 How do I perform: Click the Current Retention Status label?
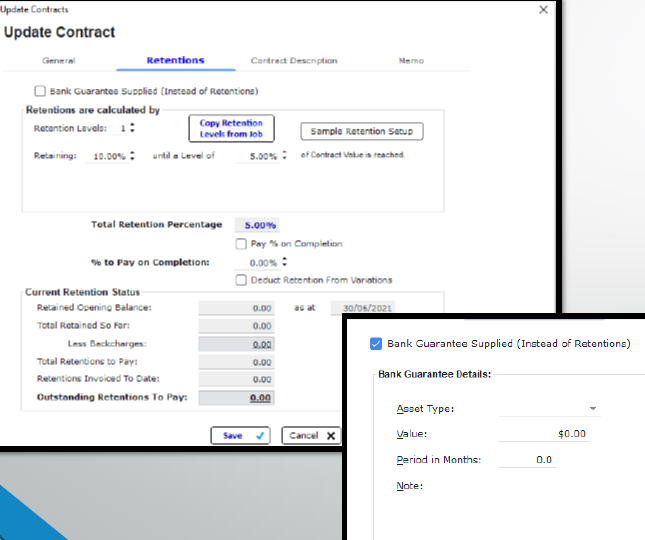click(82, 292)
